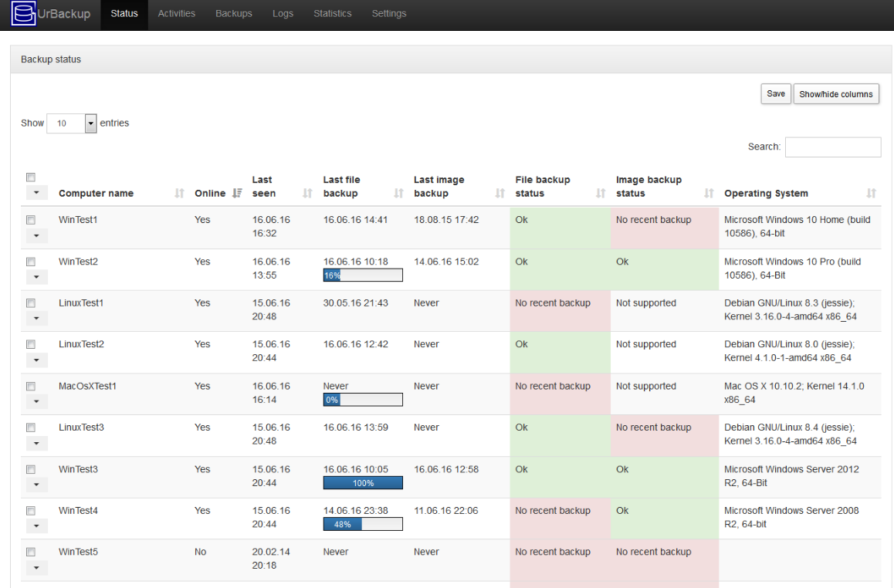Click the UrBackup logo icon
Viewport: 894px width, 588px height.
[x=22, y=14]
